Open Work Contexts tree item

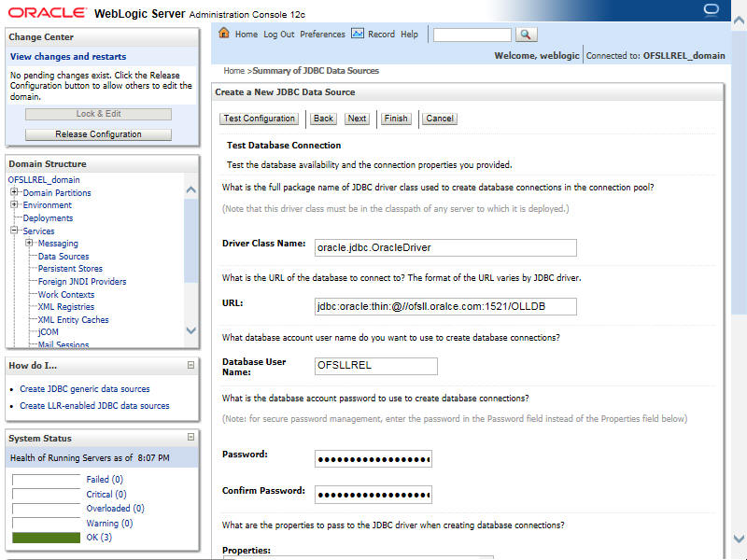coord(65,294)
